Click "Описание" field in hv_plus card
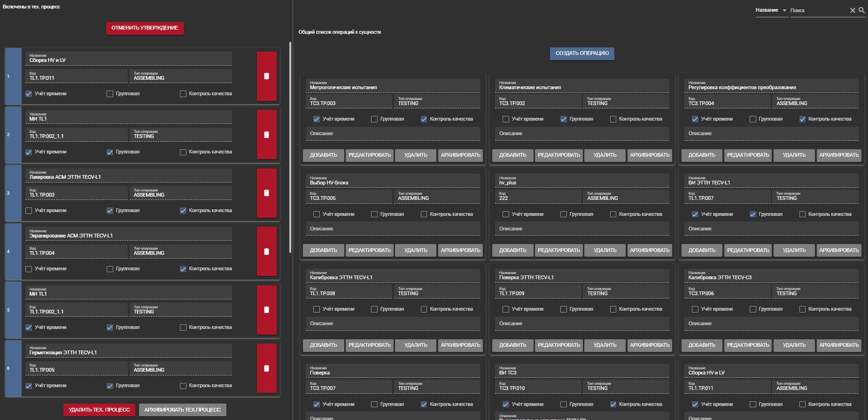This screenshot has height=420, width=868. 582,229
